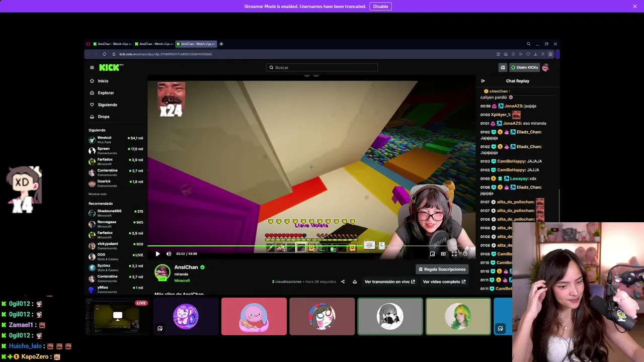Image resolution: width=644 pixels, height=362 pixels.
Task: Select the purple cat avatar participant tile
Action: pos(186,316)
